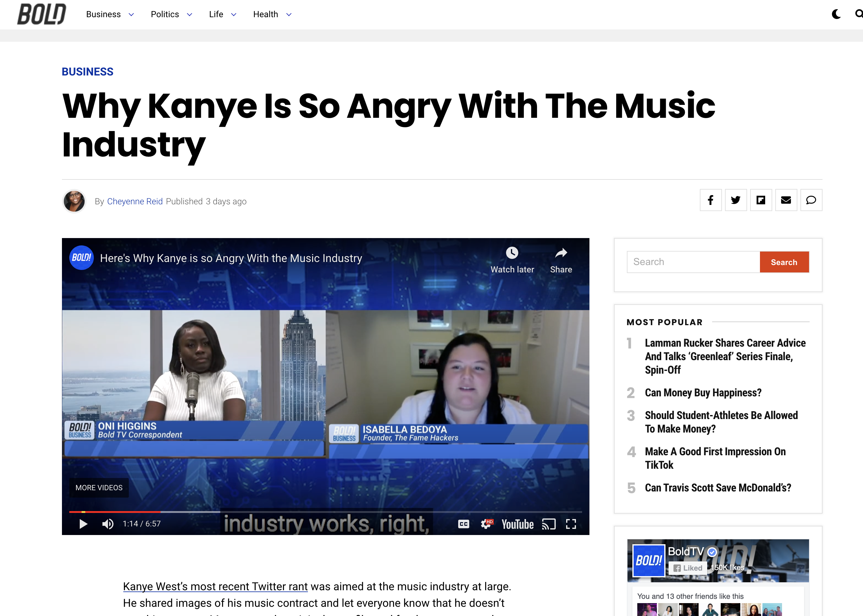Play the video
Viewport: 863px width, 616px height.
(83, 524)
